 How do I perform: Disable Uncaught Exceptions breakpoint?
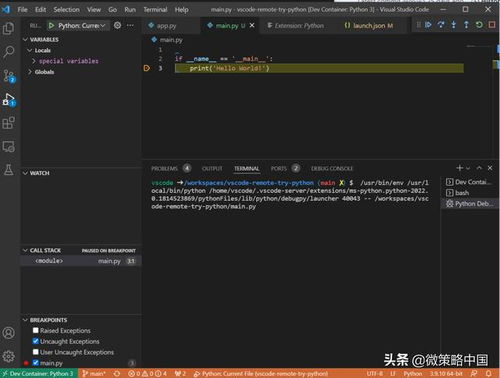point(36,341)
